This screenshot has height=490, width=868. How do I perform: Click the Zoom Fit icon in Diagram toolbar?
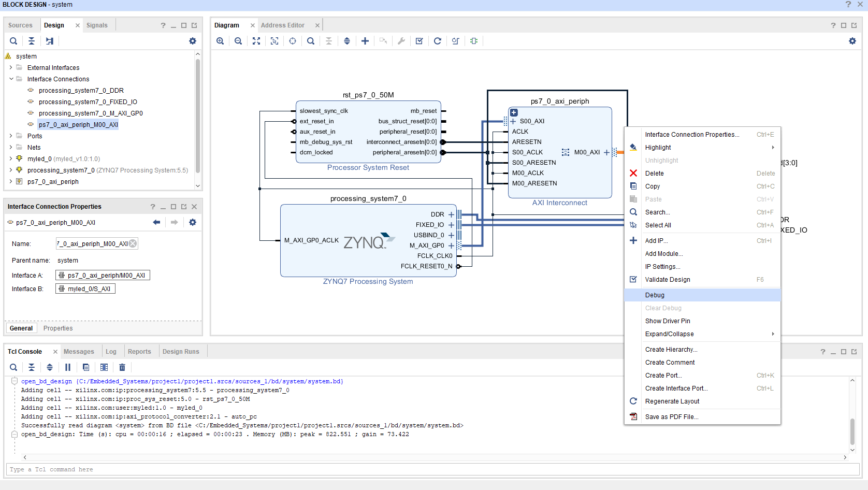click(256, 41)
